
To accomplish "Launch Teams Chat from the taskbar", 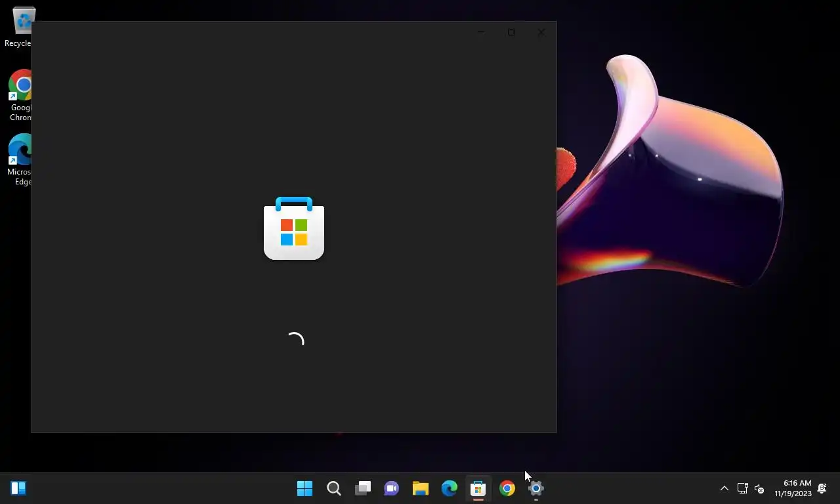I will pos(391,488).
